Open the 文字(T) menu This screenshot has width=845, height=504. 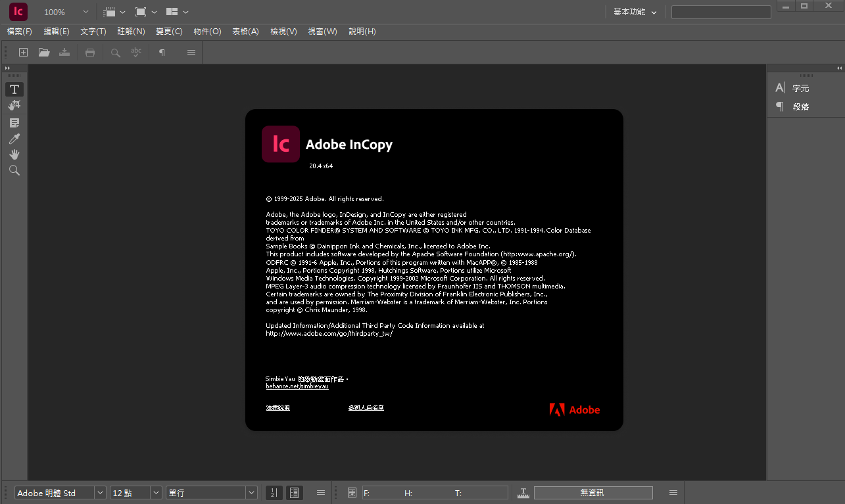click(x=93, y=32)
